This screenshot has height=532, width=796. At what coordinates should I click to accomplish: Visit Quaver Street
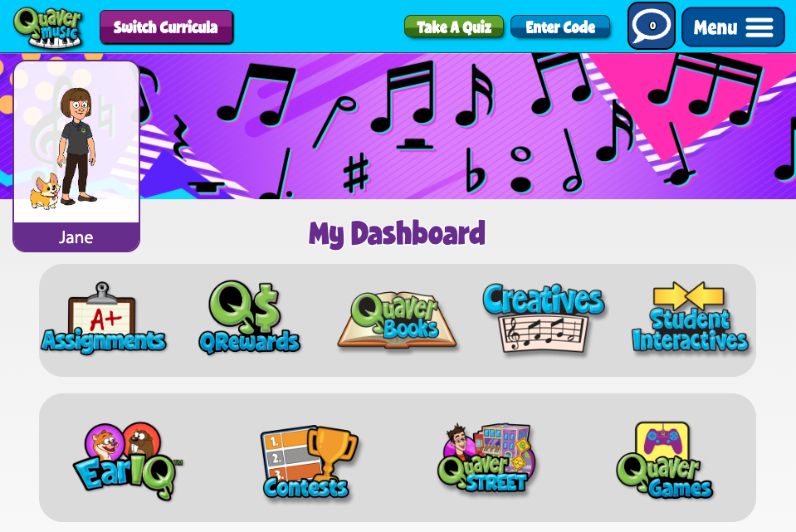(x=486, y=458)
